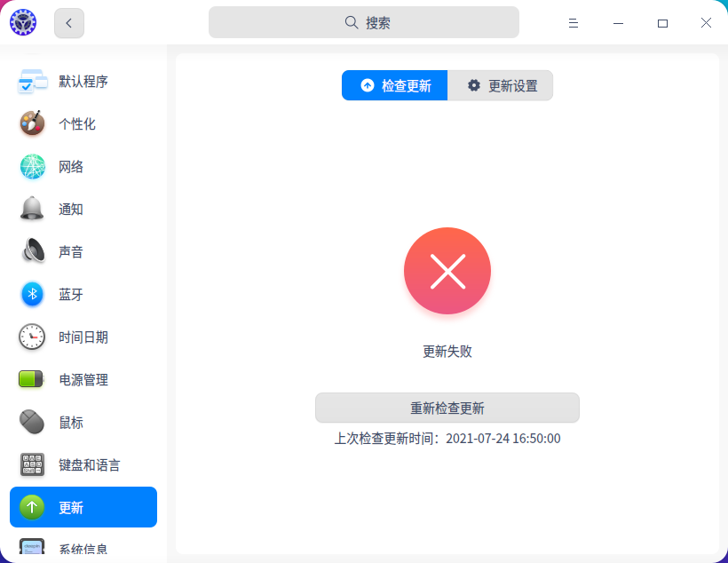Select 电源管理 label in sidebar
Viewport: 728px width, 563px height.
pyautogui.click(x=83, y=380)
